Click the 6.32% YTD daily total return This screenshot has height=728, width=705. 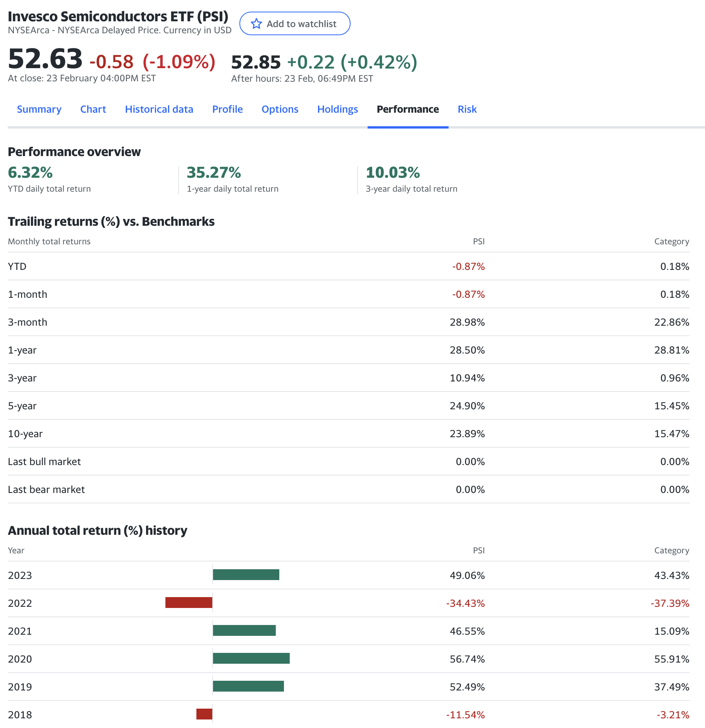coord(30,173)
